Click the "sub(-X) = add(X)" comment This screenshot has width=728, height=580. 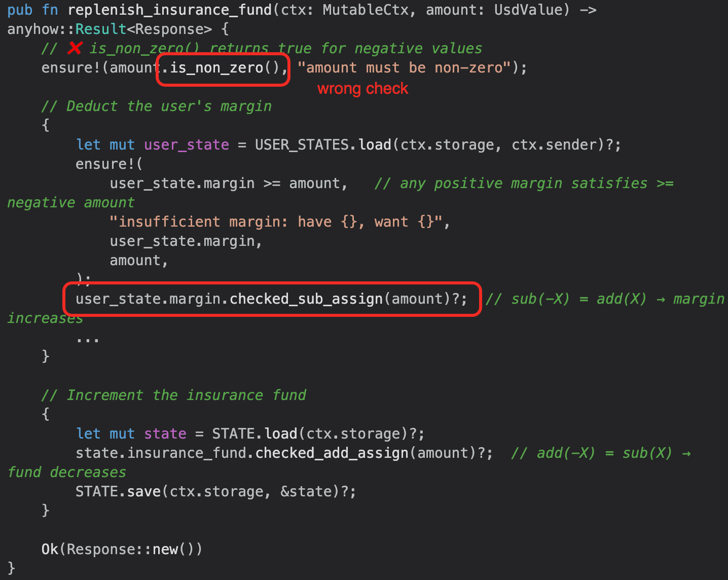578,299
